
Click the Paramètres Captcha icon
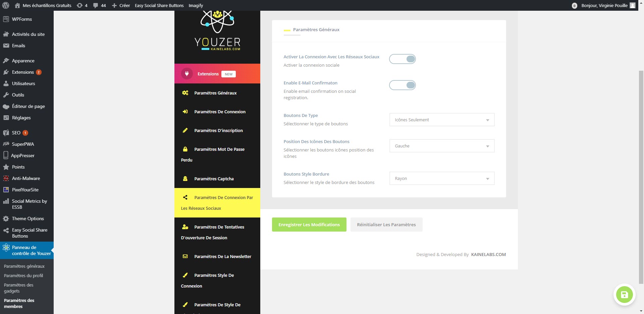pyautogui.click(x=185, y=179)
